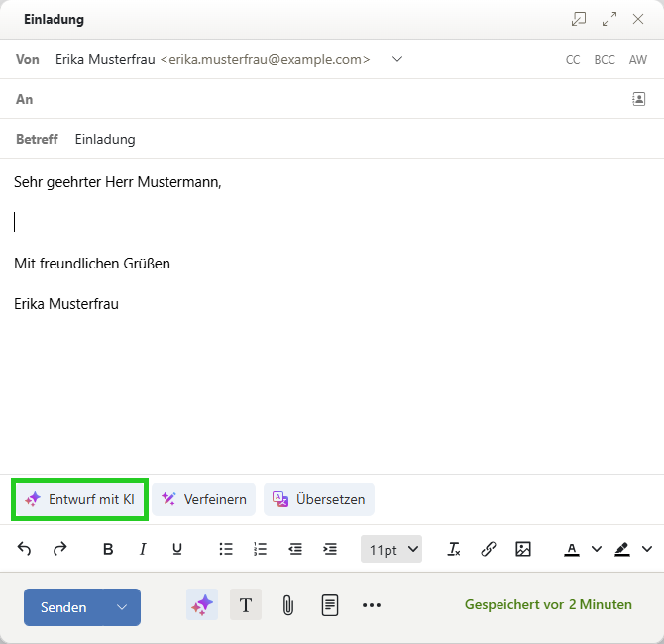Screen dimensions: 664x644
Task: Expand the highlight color options arrow
Action: pos(646,549)
